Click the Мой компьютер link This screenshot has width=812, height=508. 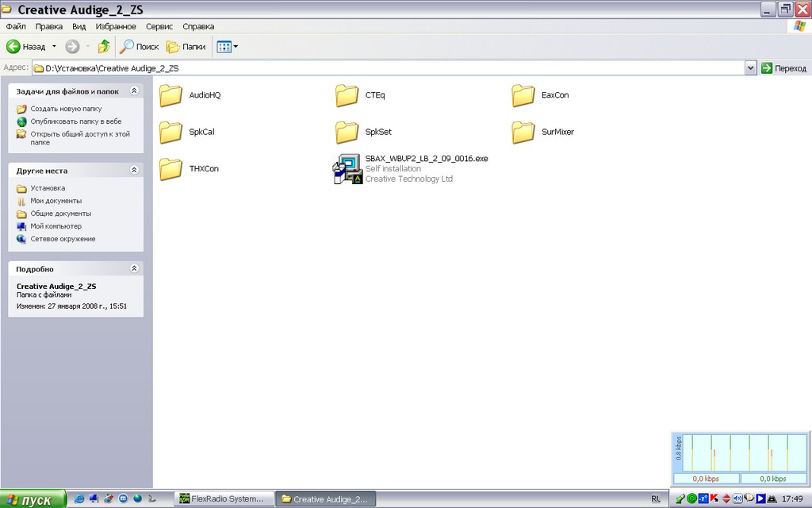point(56,226)
